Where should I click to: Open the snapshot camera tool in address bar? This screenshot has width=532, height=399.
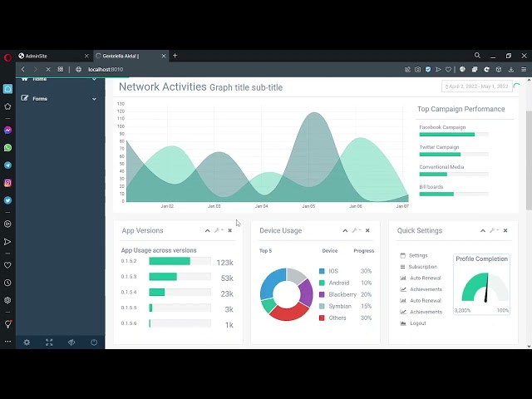416,69
